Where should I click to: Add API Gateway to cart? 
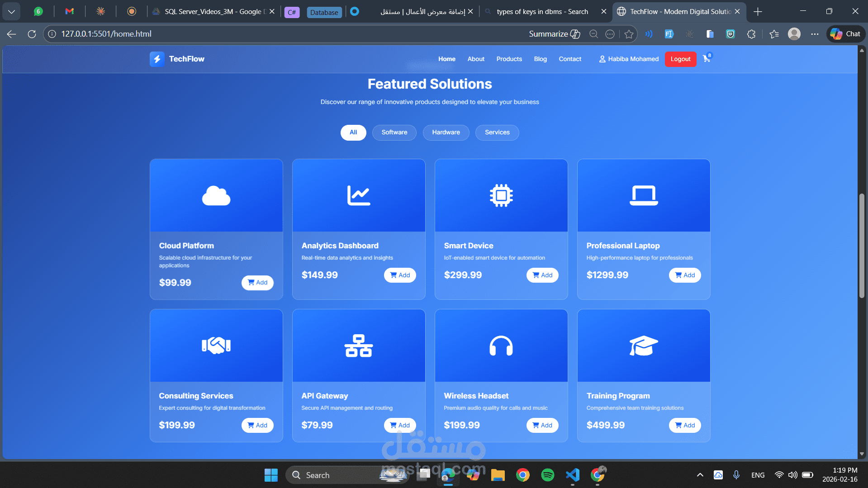[x=400, y=425]
